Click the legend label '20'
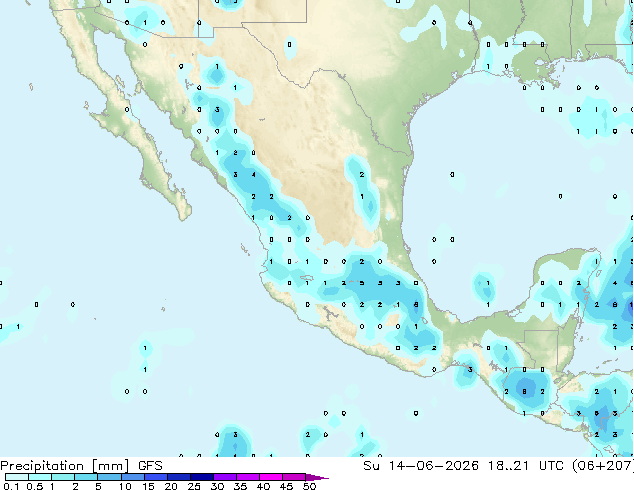Image resolution: width=634 pixels, height=490 pixels. [171, 486]
